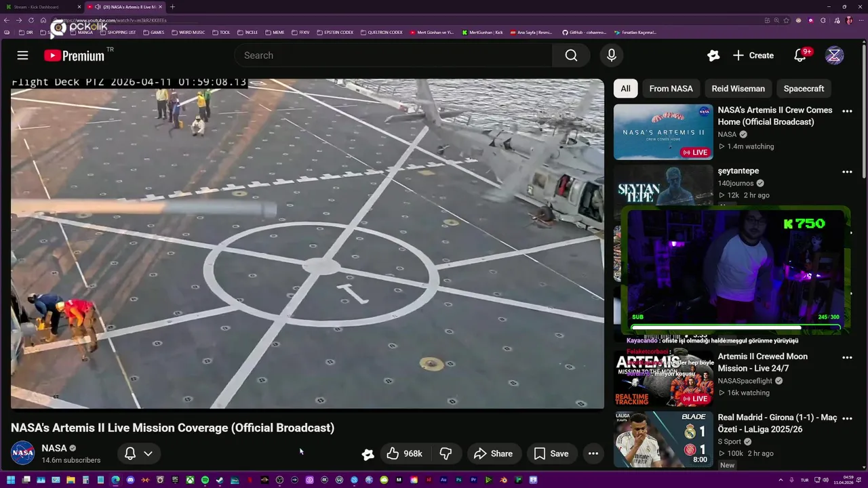Open the Create menu
868x488 pixels.
pos(753,56)
